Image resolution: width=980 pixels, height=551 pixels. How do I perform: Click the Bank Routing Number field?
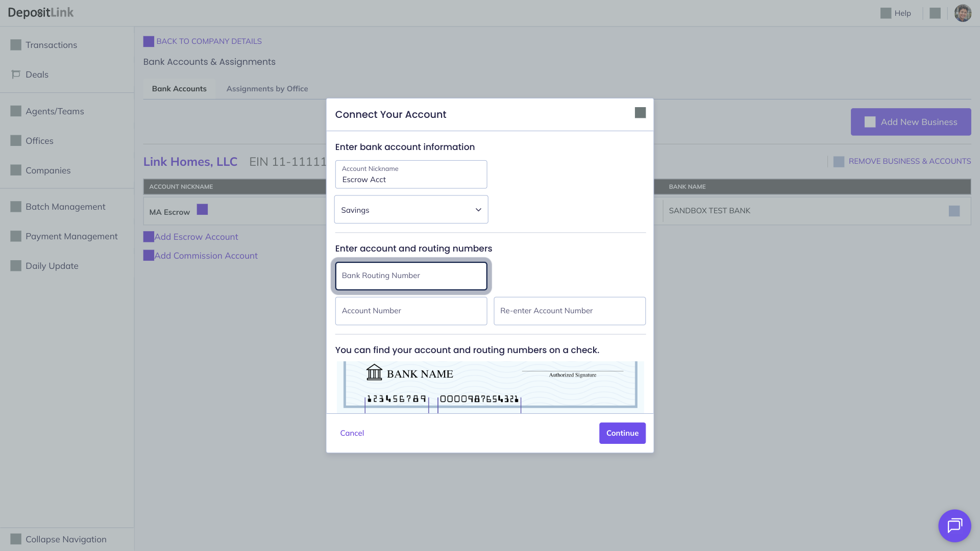[411, 276]
